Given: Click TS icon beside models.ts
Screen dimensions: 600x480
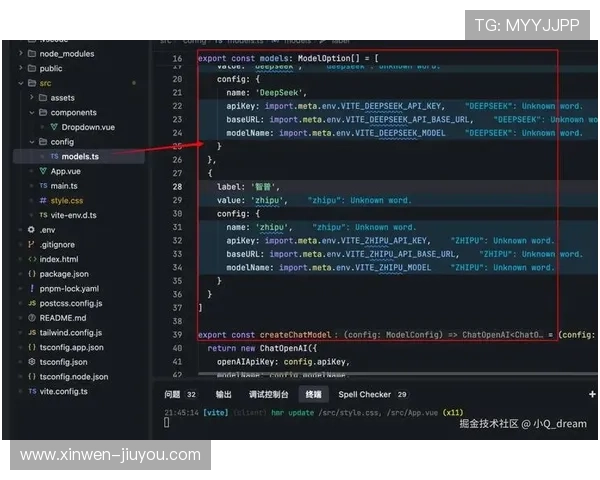Looking at the screenshot, I should (54, 156).
